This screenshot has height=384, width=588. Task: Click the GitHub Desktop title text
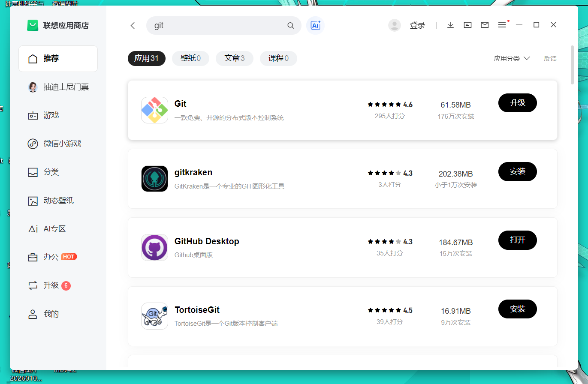coord(207,241)
